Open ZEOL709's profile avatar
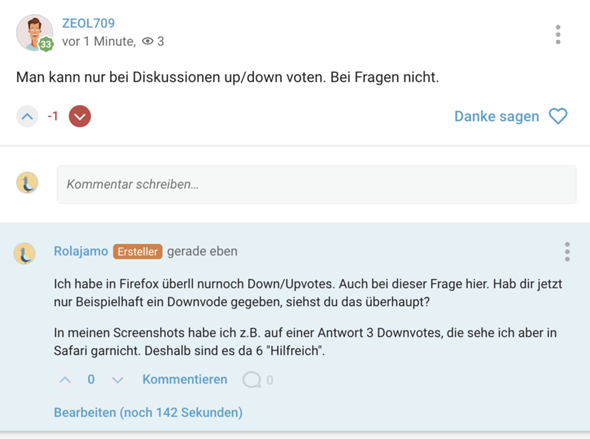This screenshot has width=590, height=439. point(34,33)
